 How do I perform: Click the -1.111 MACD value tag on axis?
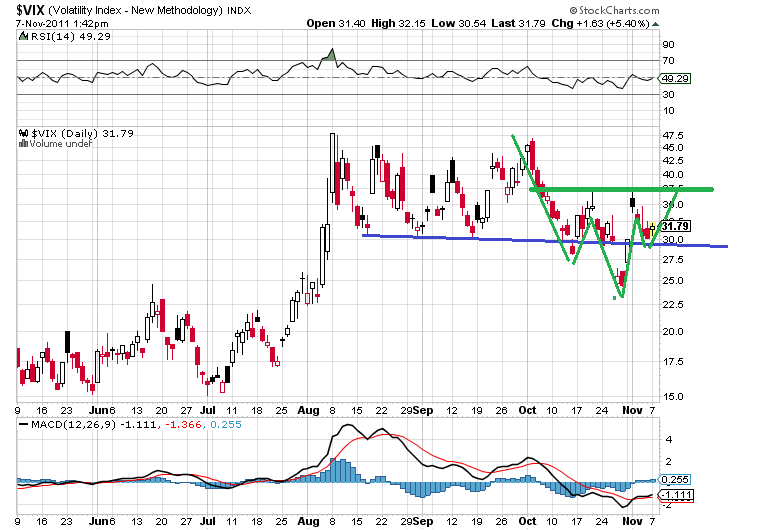(676, 495)
